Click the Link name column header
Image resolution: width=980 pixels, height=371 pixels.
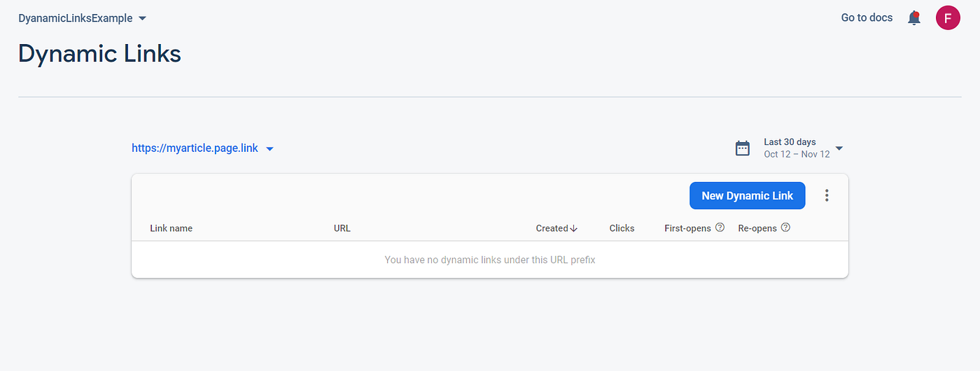pyautogui.click(x=171, y=228)
